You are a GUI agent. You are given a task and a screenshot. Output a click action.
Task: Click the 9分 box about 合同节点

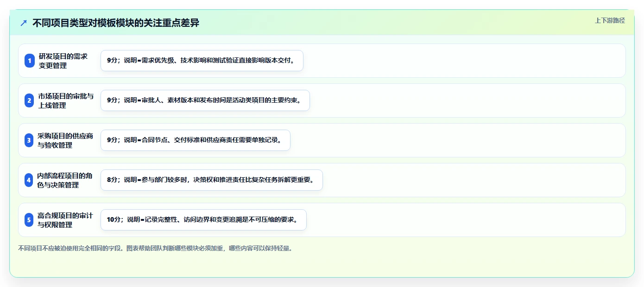[x=196, y=140]
